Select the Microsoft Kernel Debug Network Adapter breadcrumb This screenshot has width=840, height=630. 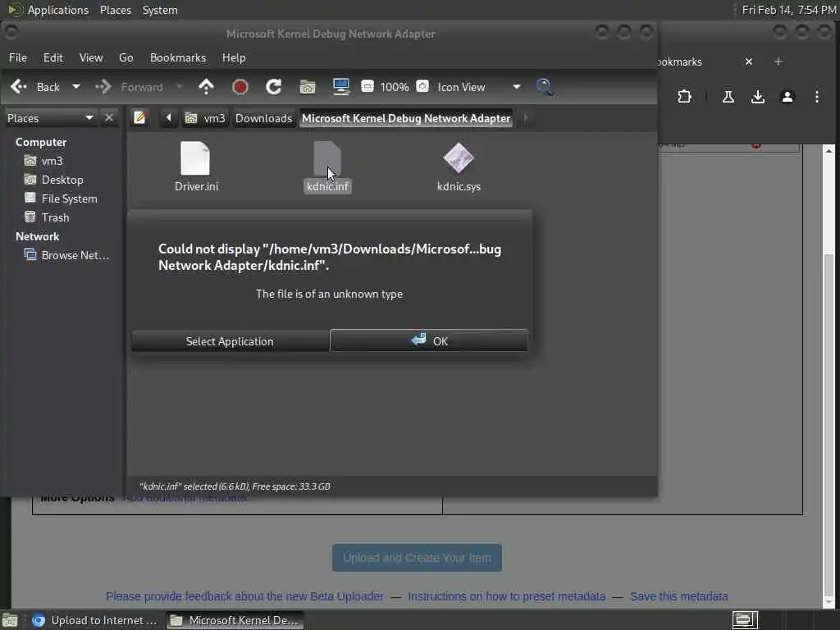click(x=406, y=118)
